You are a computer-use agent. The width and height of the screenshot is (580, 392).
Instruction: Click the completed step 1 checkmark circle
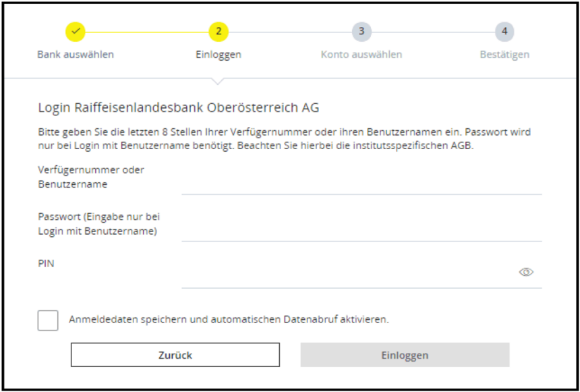click(x=76, y=32)
